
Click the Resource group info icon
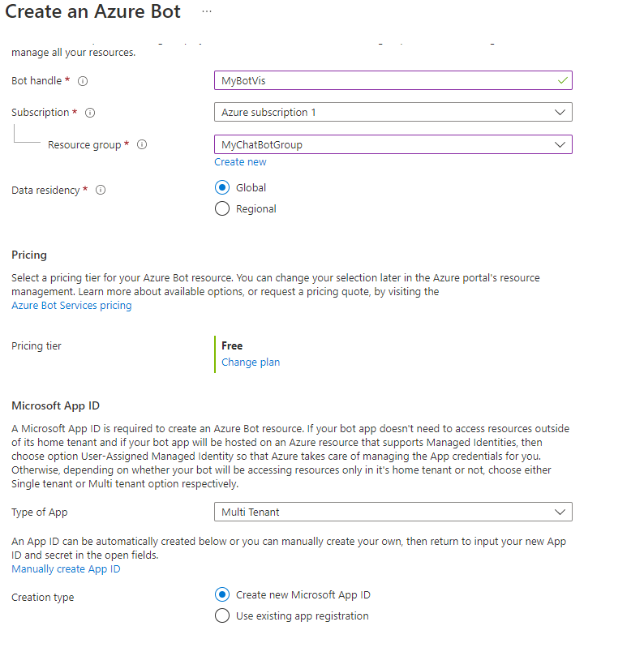click(142, 144)
